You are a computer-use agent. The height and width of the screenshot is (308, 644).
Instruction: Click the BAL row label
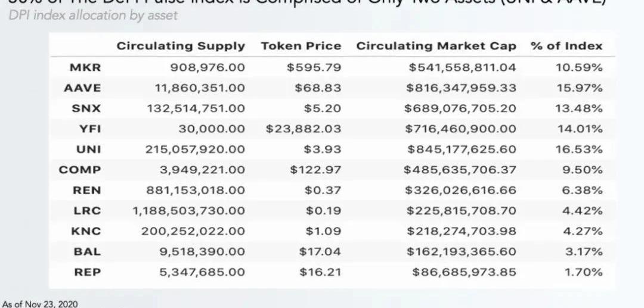point(87,251)
